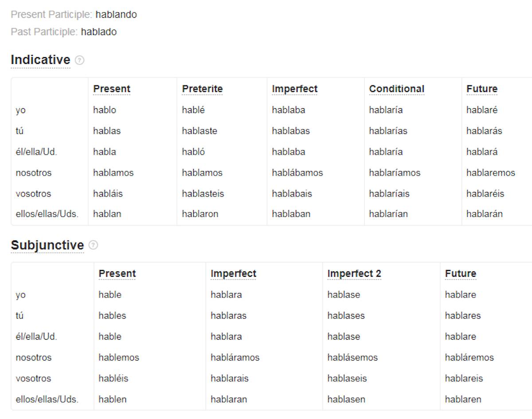532x419 pixels.
Task: Click the Conditional column header
Action: [x=397, y=89]
